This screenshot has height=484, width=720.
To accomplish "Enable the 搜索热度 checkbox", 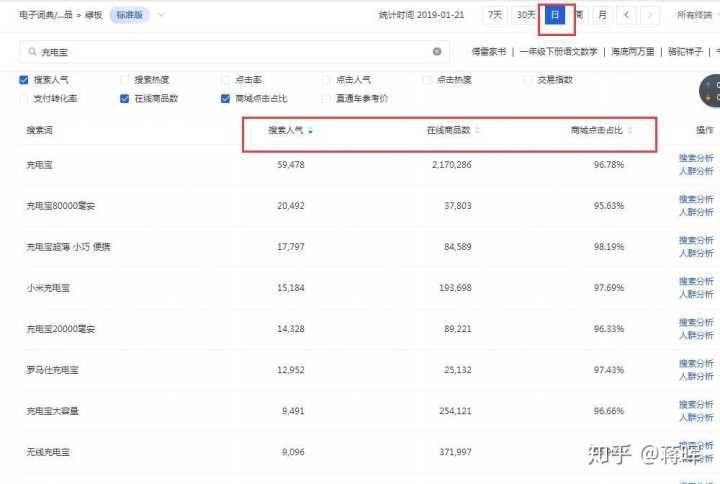I will 125,80.
